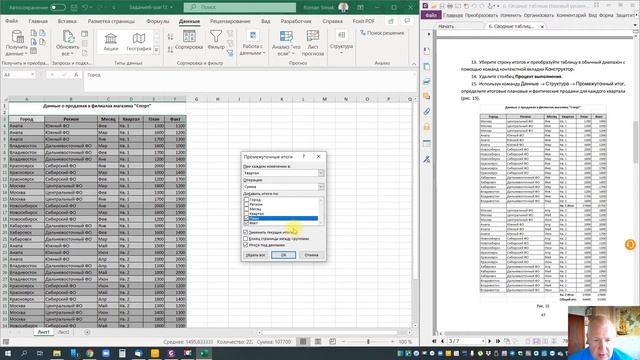Open Layers panel in Foxit sidebar
Image resolution: width=640 pixels, height=360 pixels.
pyautogui.click(x=427, y=81)
